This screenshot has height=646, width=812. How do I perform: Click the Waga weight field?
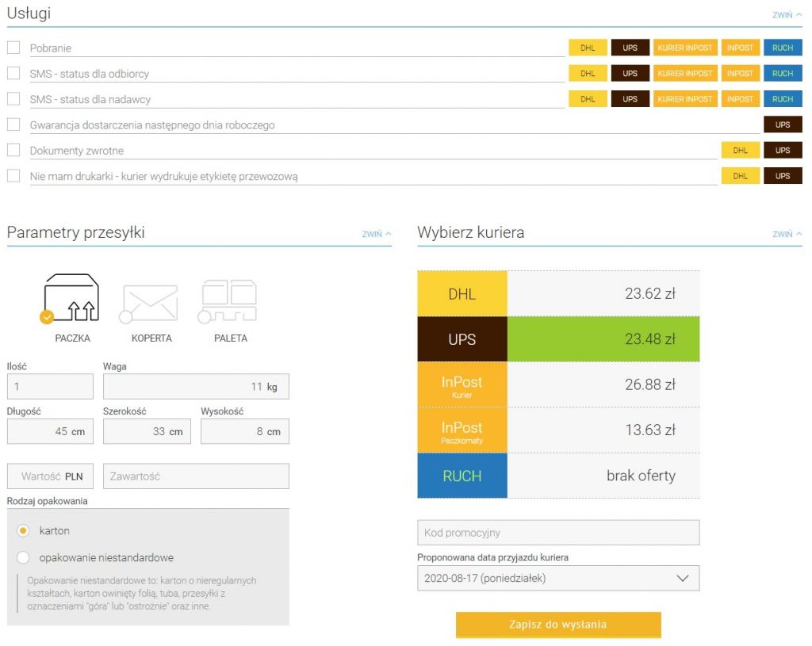coord(197,387)
